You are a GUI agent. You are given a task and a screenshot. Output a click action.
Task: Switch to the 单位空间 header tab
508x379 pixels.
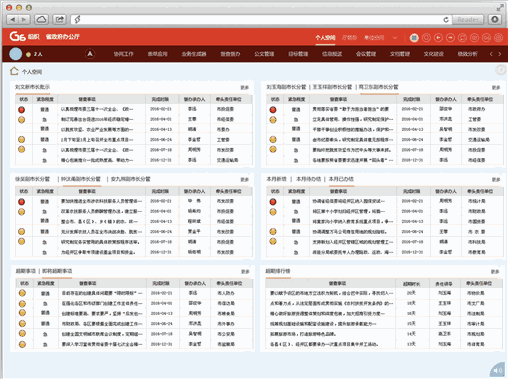pos(374,38)
